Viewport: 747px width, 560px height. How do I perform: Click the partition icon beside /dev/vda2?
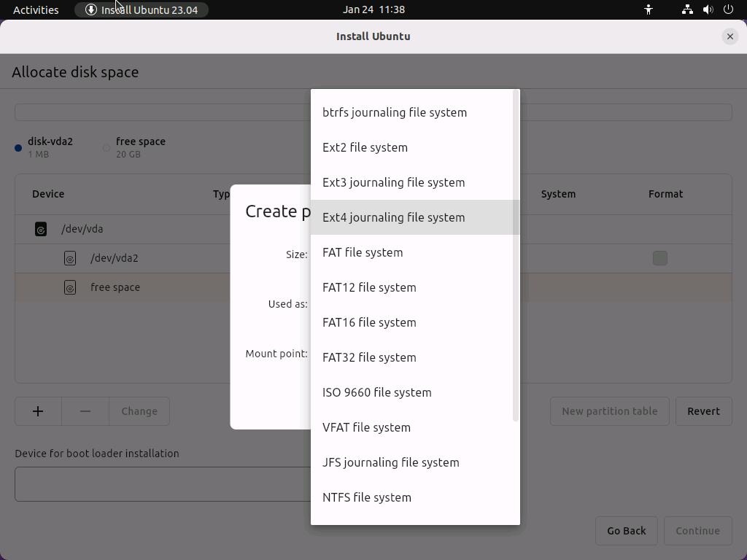70,257
